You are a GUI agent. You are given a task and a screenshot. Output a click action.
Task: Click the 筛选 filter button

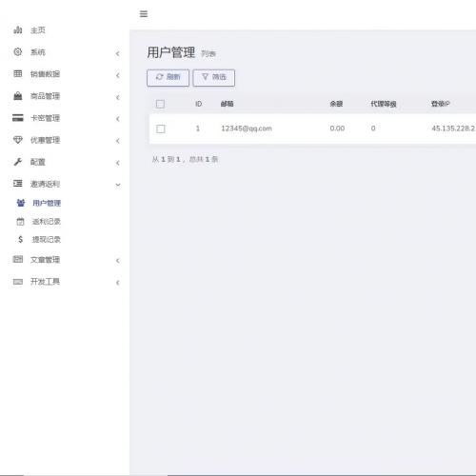coord(214,77)
